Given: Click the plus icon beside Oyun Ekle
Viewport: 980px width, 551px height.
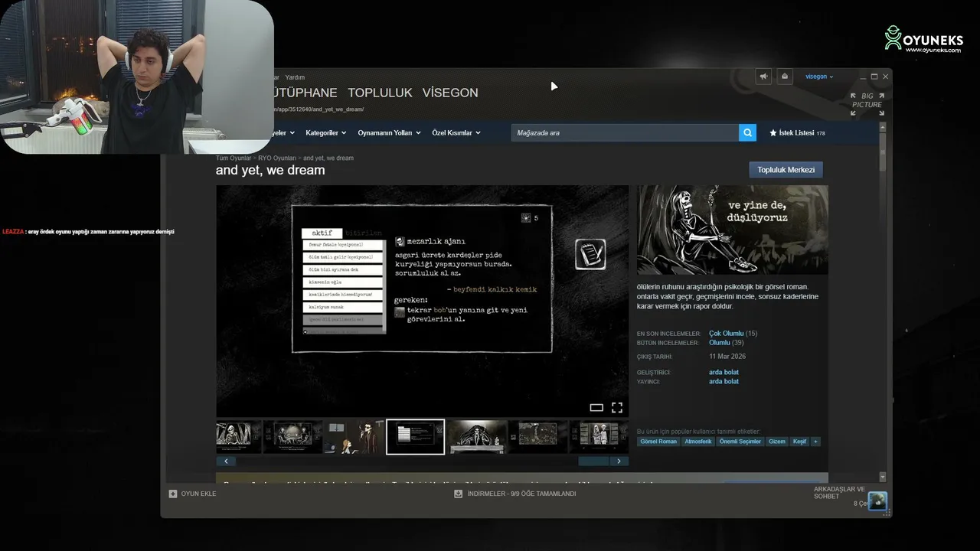Looking at the screenshot, I should tap(173, 494).
